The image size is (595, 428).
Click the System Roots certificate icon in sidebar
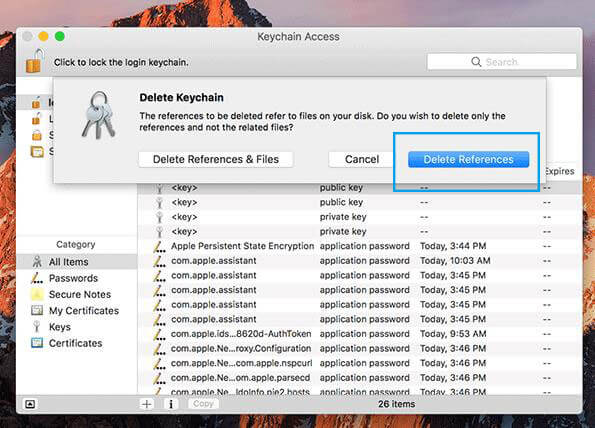pos(37,151)
